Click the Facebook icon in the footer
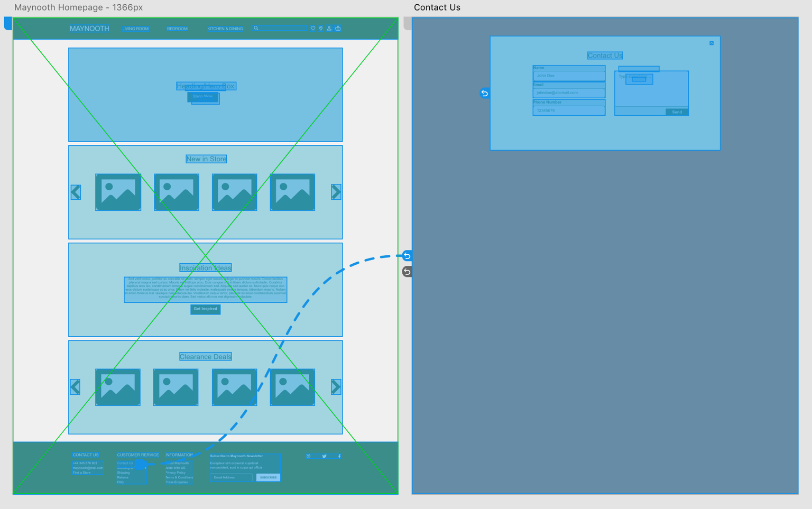Image resolution: width=812 pixels, height=509 pixels. [x=339, y=456]
